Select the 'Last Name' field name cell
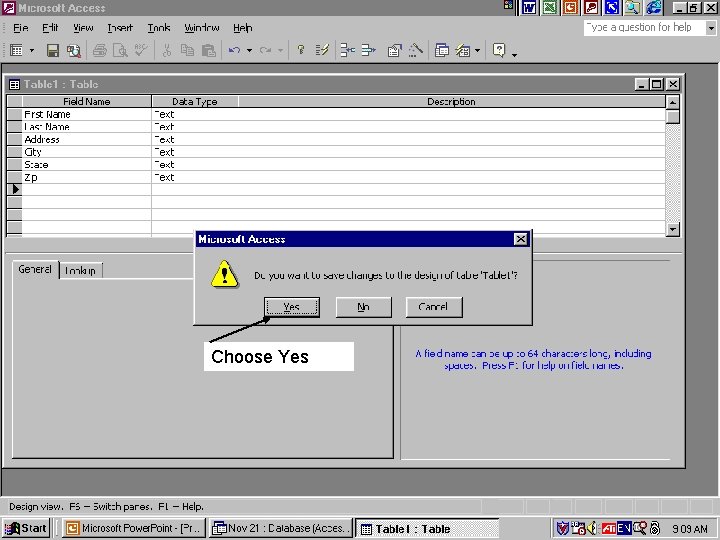The height and width of the screenshot is (540, 720). [87, 127]
